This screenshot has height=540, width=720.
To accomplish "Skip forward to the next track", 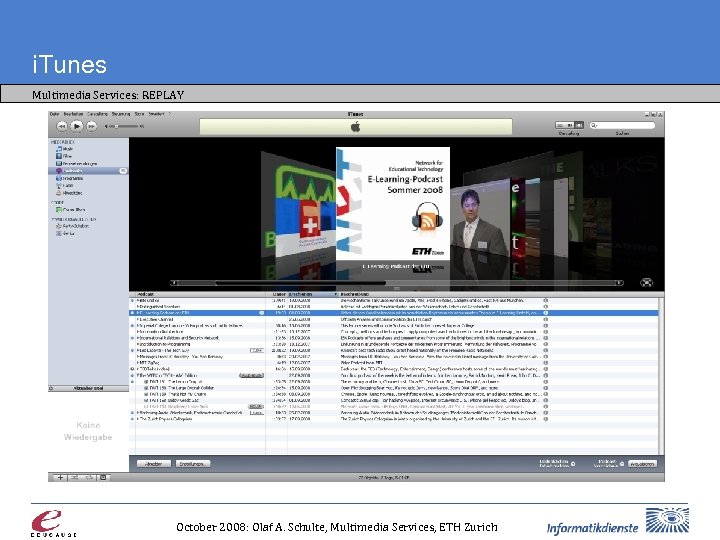I will 92,126.
